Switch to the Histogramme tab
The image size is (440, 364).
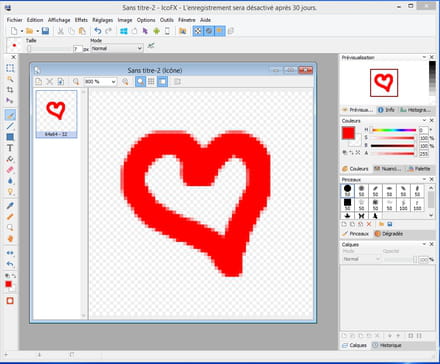pyautogui.click(x=416, y=110)
